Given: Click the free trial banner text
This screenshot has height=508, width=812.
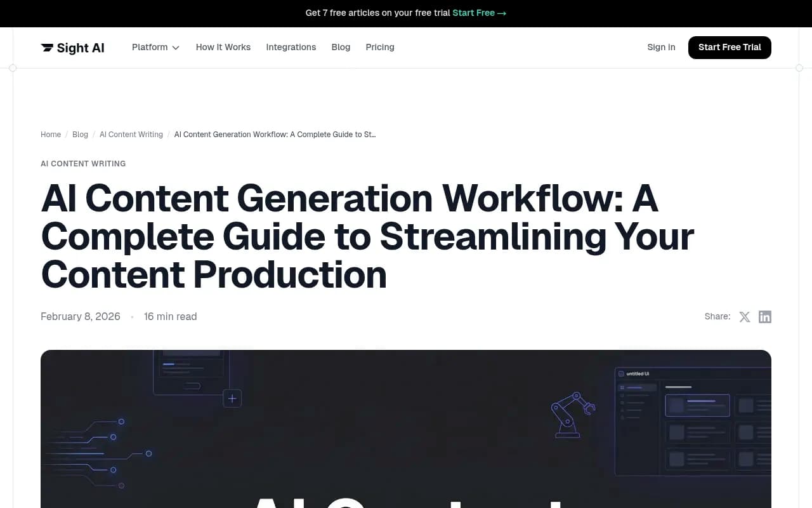Looking at the screenshot, I should 377,13.
